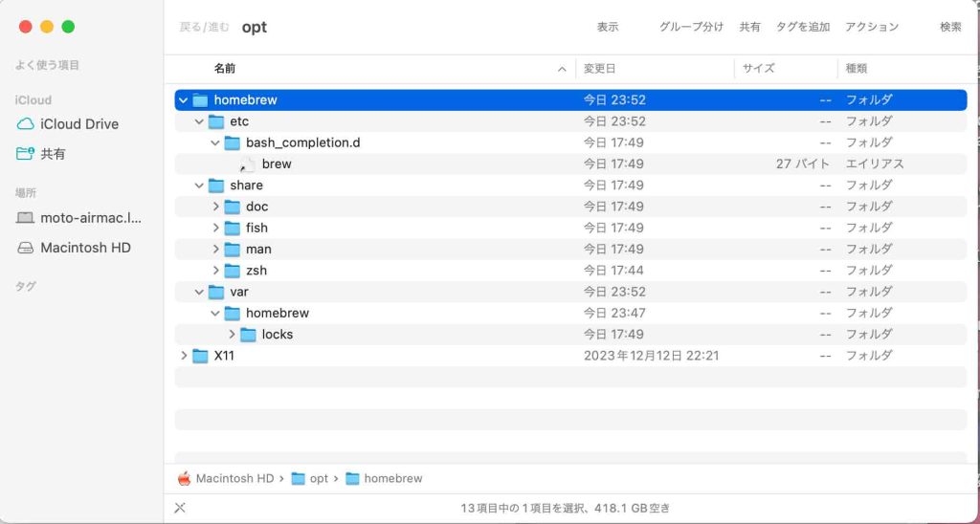Open the アクション action menu
This screenshot has height=524, width=980.
coord(872,27)
